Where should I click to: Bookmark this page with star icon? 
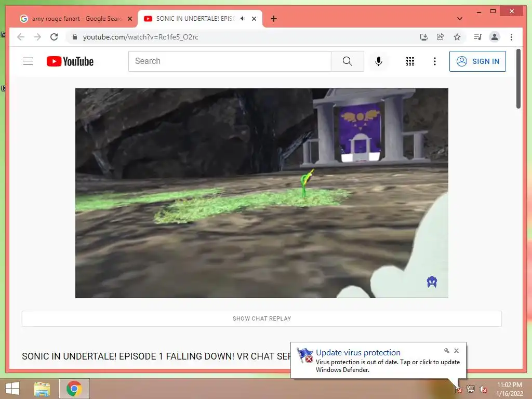pyautogui.click(x=457, y=37)
